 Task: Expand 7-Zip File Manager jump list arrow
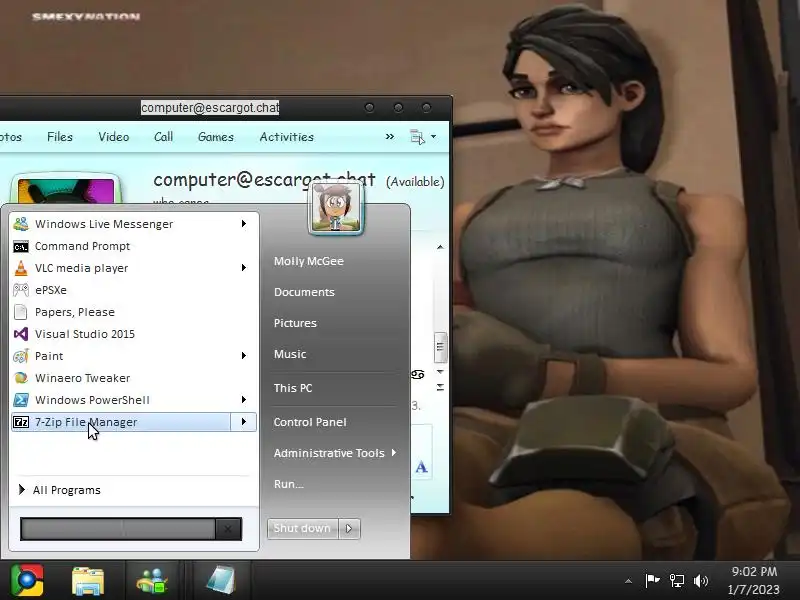click(244, 422)
